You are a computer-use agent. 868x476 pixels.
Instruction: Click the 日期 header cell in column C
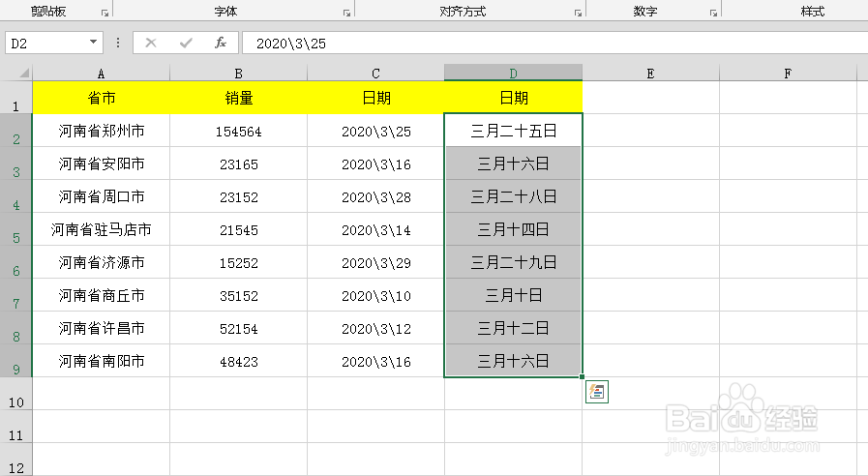375,98
